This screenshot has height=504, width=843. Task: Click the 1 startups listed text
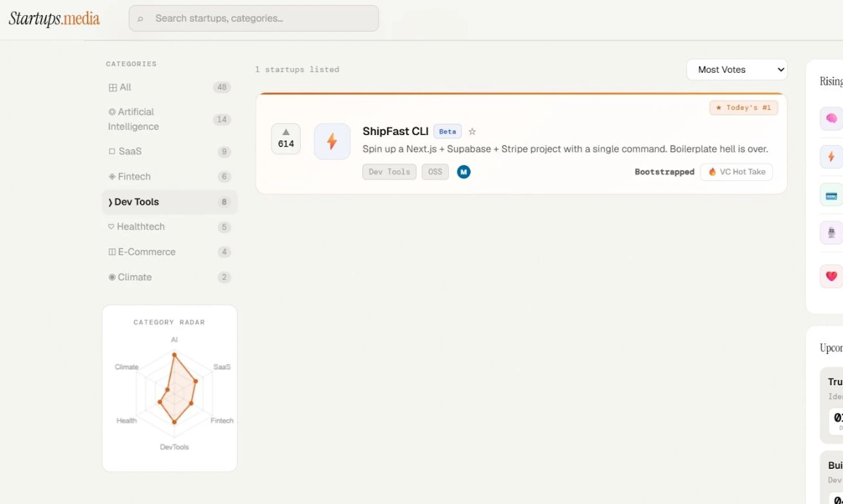[297, 70]
